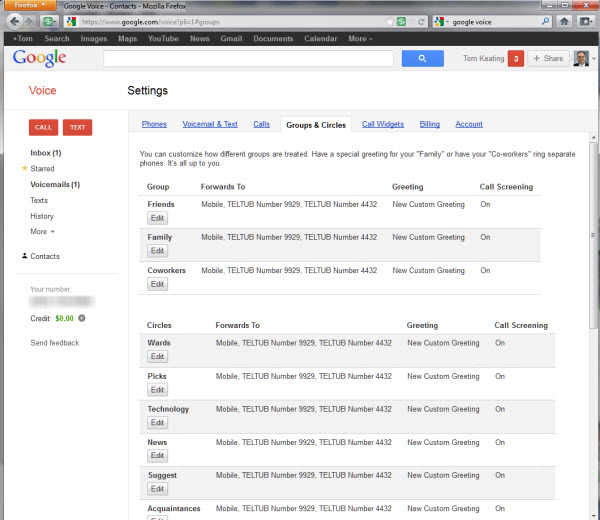Switch to the Voicemail & Text tab

point(210,125)
